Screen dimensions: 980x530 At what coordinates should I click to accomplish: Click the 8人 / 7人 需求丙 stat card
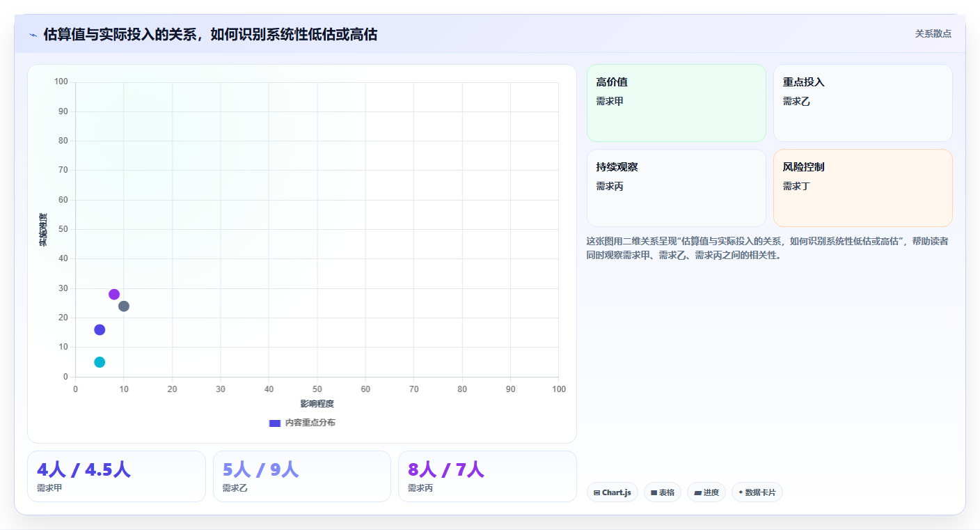tap(487, 476)
